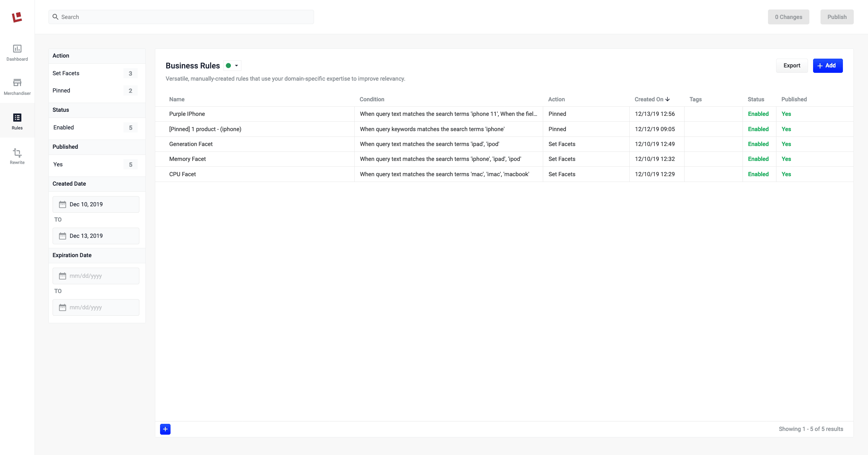The height and width of the screenshot is (455, 868).
Task: Sort table by Name column header
Action: tap(177, 99)
